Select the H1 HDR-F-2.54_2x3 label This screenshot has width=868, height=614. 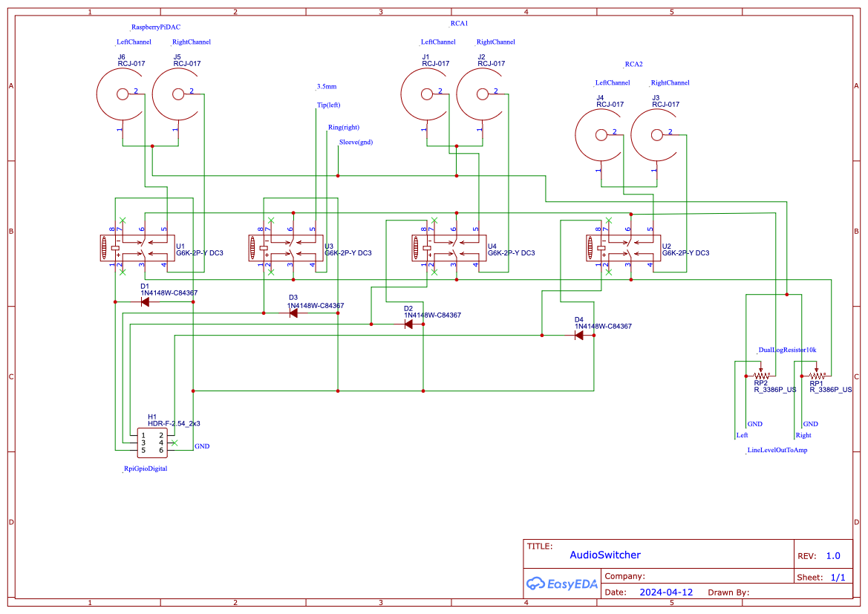[174, 423]
